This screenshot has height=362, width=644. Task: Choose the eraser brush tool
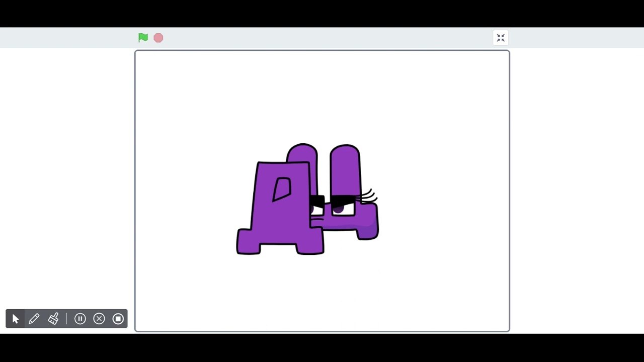point(53,319)
